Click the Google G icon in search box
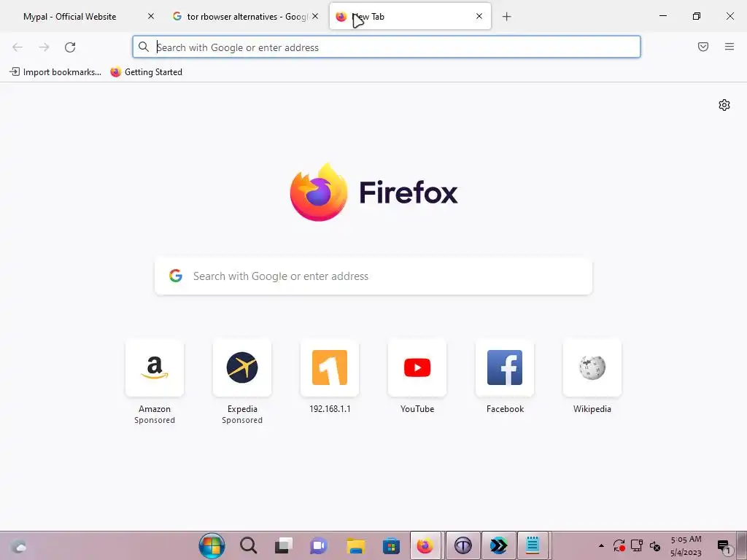747x560 pixels. click(x=176, y=276)
